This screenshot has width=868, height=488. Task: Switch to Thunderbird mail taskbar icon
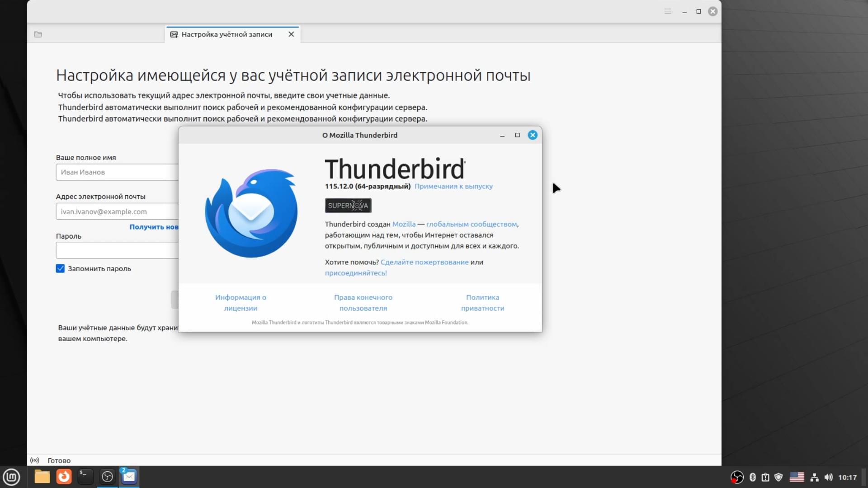[129, 477]
